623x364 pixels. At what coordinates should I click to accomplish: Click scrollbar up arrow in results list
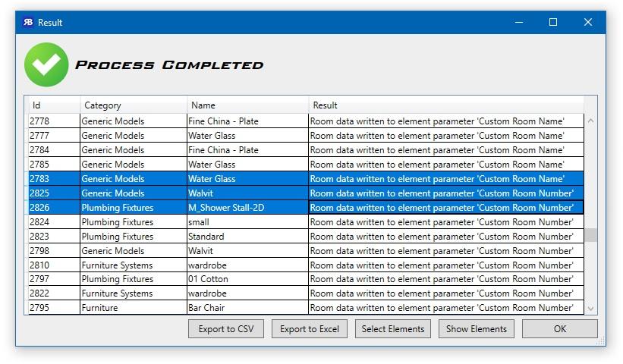590,121
